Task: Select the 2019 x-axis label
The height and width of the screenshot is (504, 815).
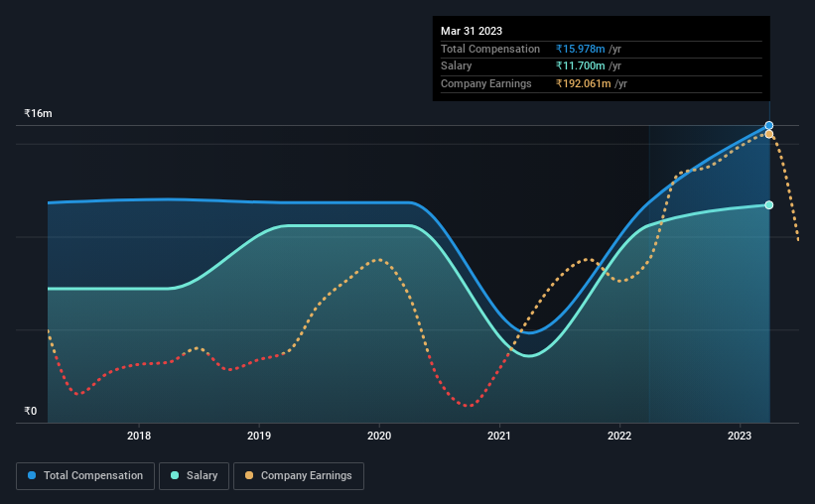Action: (x=259, y=436)
